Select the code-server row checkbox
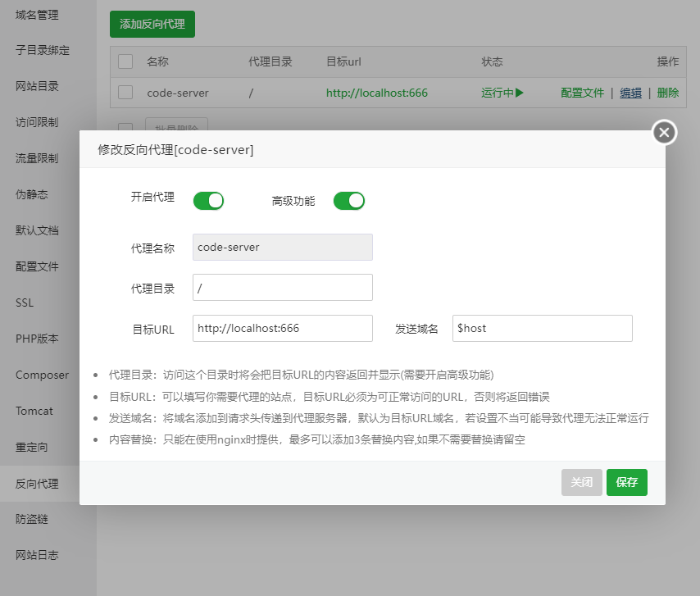The image size is (700, 596). (x=125, y=93)
